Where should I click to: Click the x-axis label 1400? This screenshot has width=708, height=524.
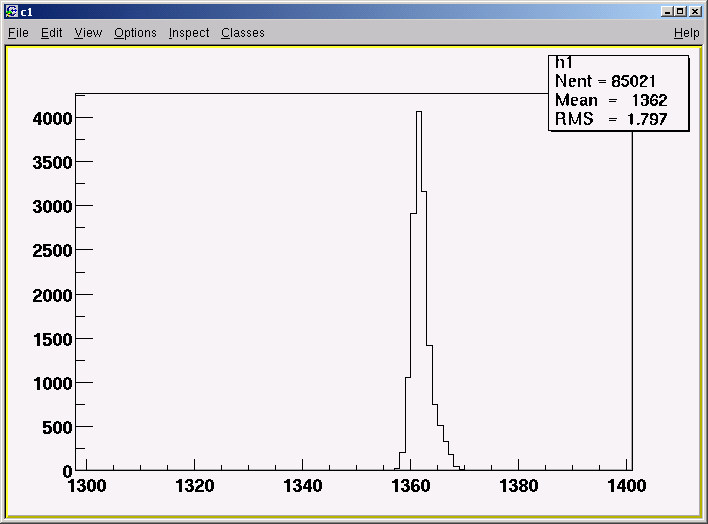coord(627,486)
